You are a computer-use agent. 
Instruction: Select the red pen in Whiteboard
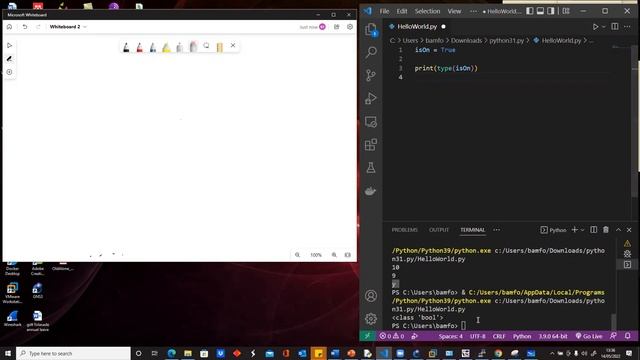point(140,47)
